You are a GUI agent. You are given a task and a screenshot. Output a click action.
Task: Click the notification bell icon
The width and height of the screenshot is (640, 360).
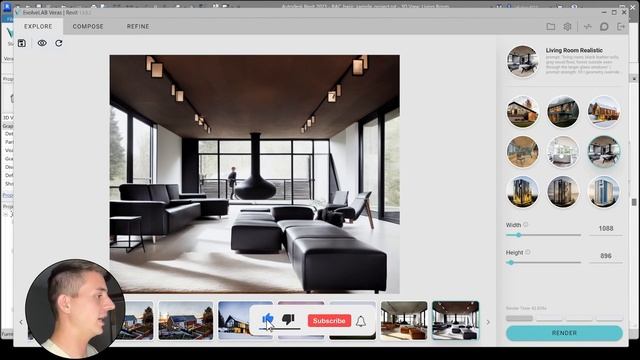click(361, 321)
